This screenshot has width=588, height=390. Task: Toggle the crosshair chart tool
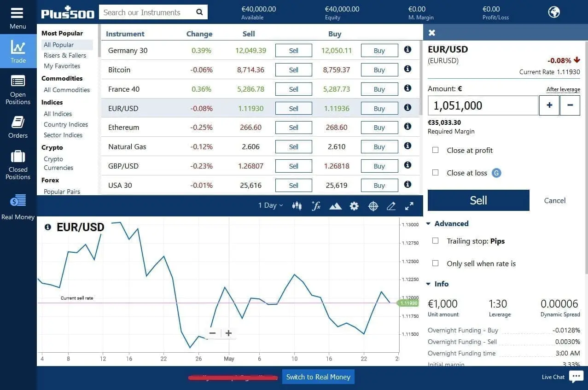coord(373,206)
